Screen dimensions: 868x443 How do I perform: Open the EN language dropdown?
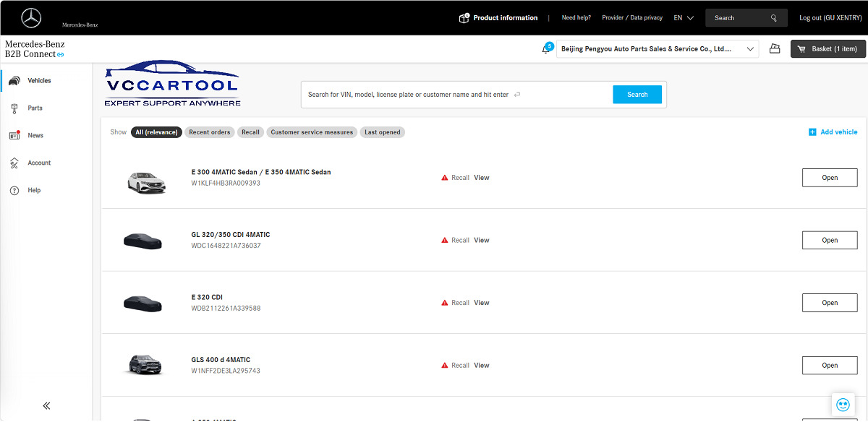pos(682,17)
